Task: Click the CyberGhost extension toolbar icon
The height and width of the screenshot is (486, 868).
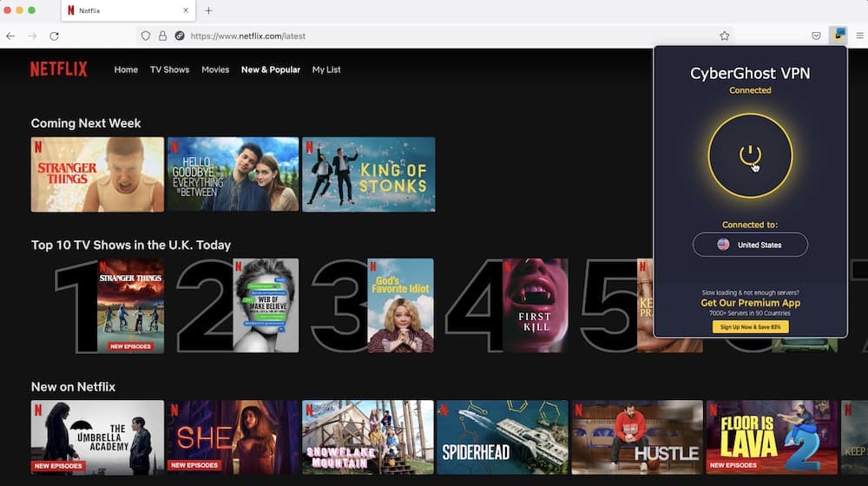Action: 838,36
